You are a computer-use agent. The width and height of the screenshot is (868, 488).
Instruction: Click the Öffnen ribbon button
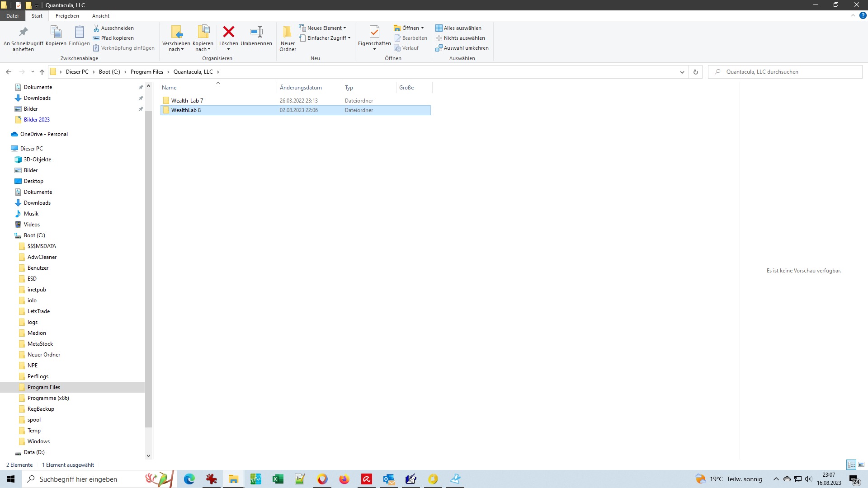click(409, 28)
